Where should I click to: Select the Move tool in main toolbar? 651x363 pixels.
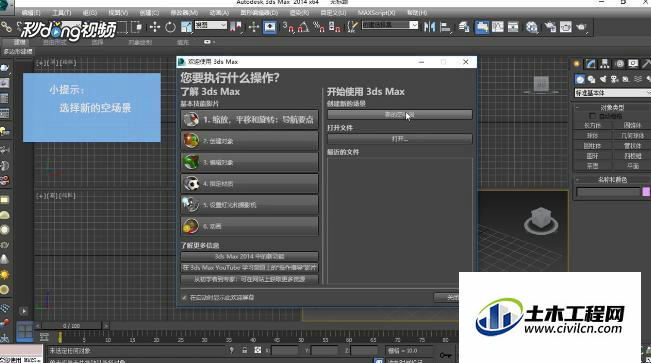pos(155,27)
